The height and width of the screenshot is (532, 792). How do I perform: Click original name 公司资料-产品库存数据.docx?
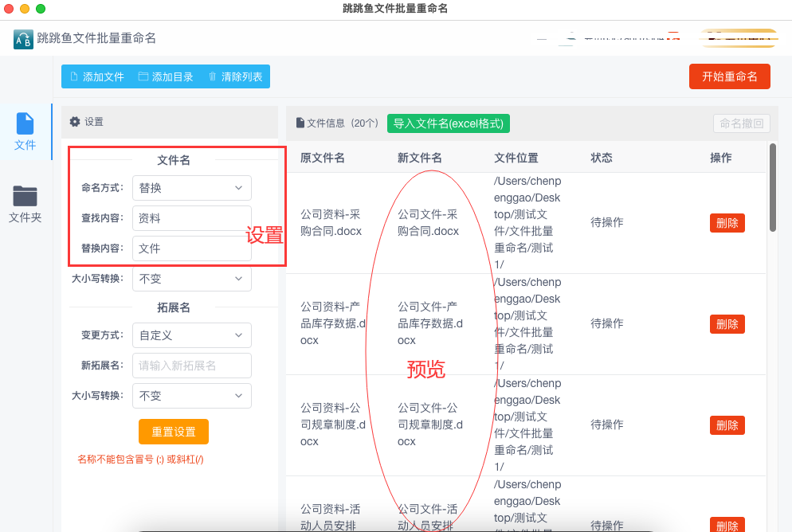click(333, 323)
